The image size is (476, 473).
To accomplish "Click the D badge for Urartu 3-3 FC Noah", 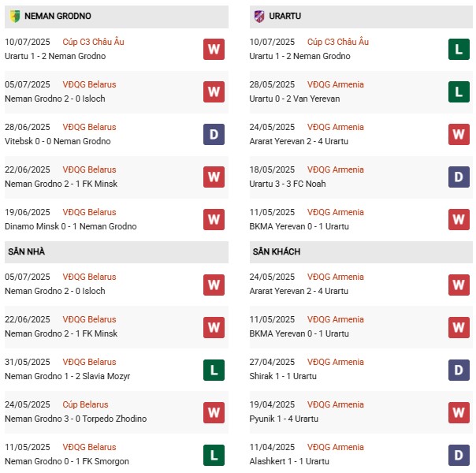I will pos(459,177).
